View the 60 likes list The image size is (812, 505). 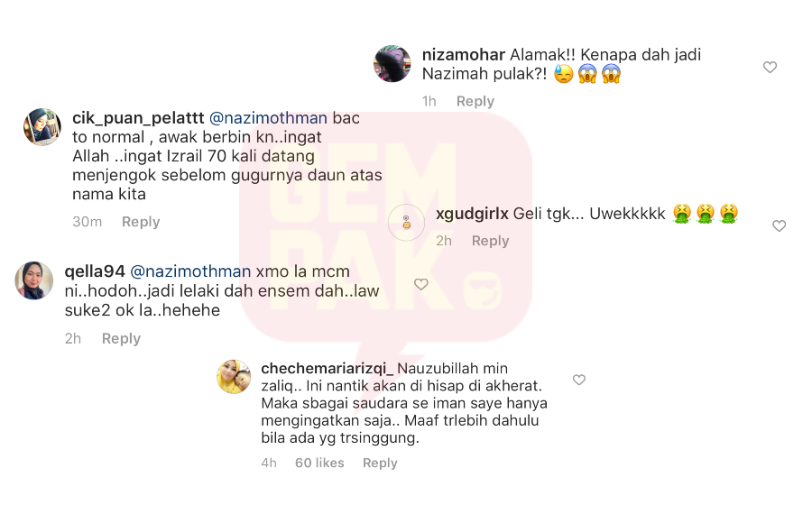click(x=319, y=463)
